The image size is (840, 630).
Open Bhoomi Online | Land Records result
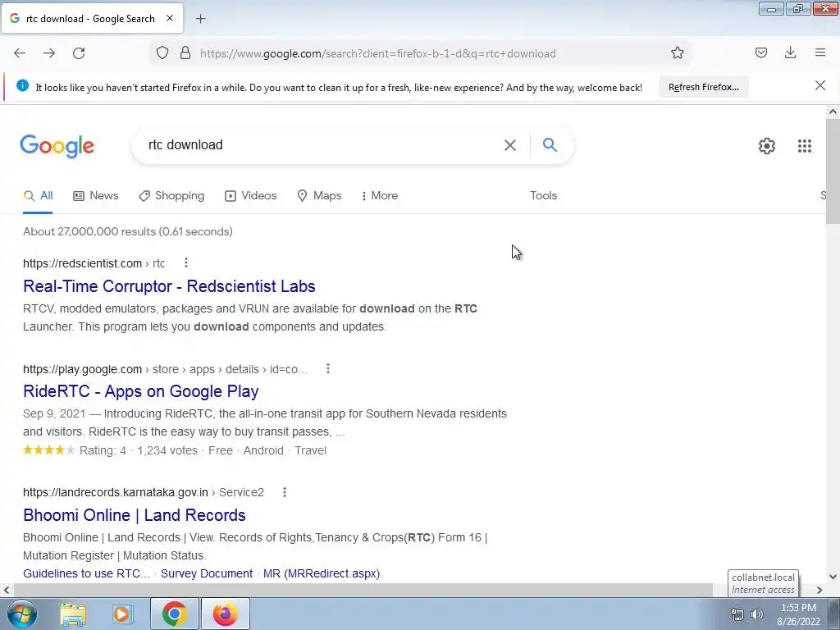coord(135,515)
